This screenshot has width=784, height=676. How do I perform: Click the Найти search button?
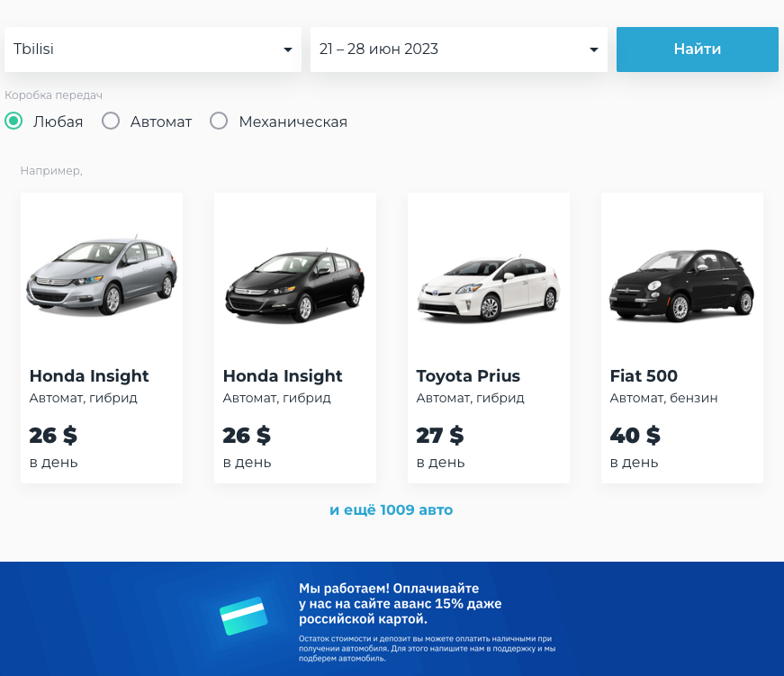pos(697,50)
